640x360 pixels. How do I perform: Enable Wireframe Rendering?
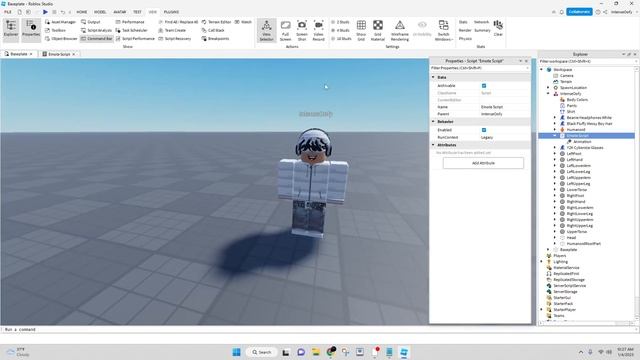[400, 30]
